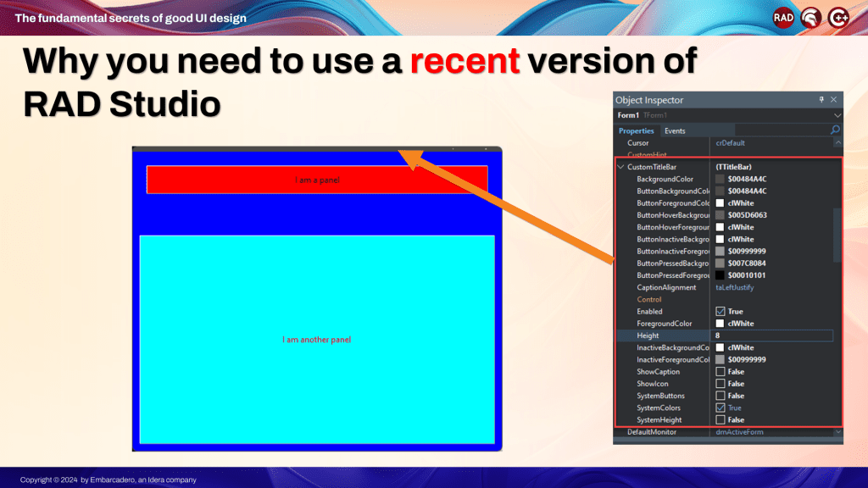868x488 pixels.
Task: Click the C++ Builder logo icon
Action: coord(838,19)
